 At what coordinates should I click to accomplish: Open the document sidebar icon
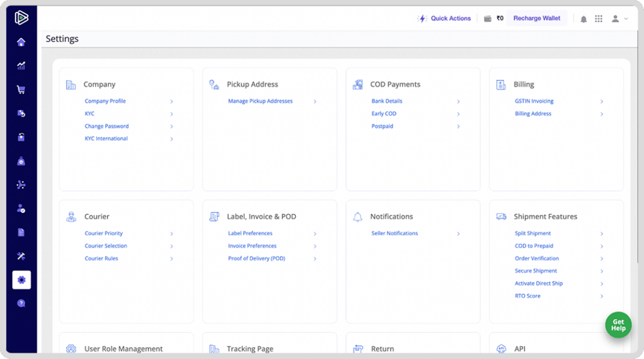(21, 233)
